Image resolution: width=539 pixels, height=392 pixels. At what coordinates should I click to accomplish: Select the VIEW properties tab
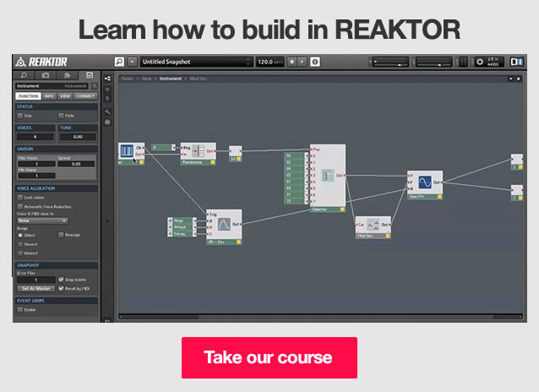pyautogui.click(x=65, y=96)
